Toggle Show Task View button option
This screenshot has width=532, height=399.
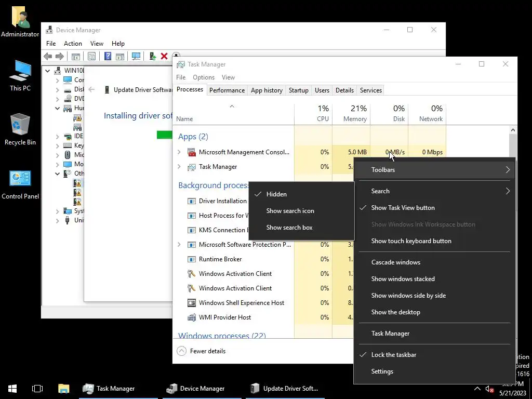point(434,208)
